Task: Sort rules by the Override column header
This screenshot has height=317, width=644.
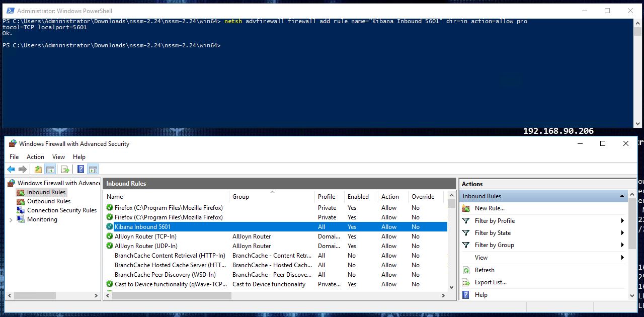Action: [x=426, y=197]
